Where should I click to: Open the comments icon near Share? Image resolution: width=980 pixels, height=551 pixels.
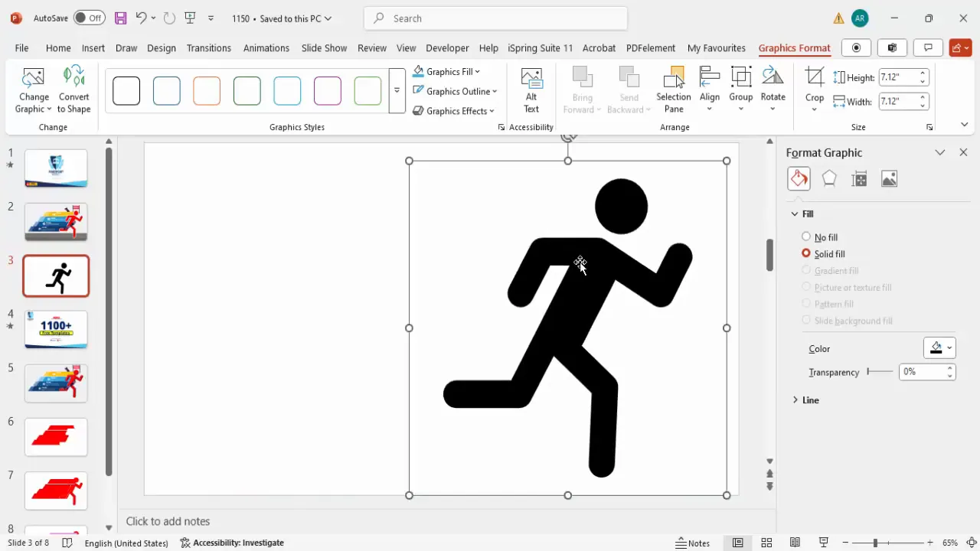pos(928,47)
